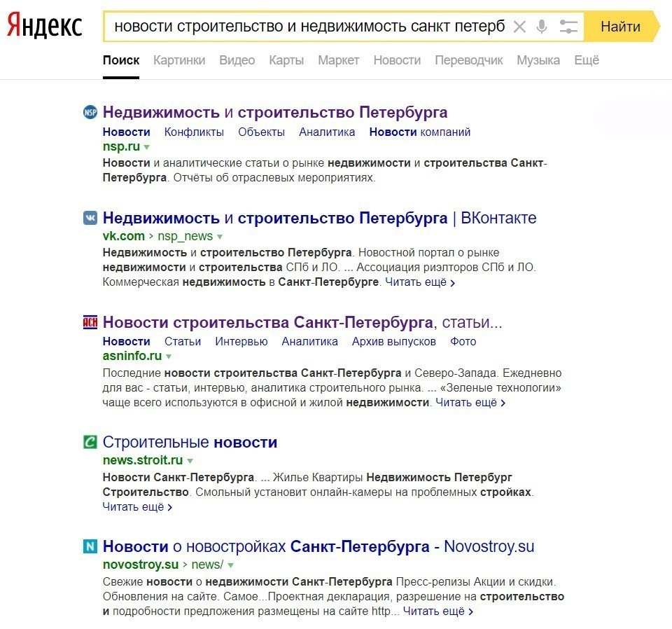Click the vk.com green URL
This screenshot has width=672, height=629.
(123, 236)
